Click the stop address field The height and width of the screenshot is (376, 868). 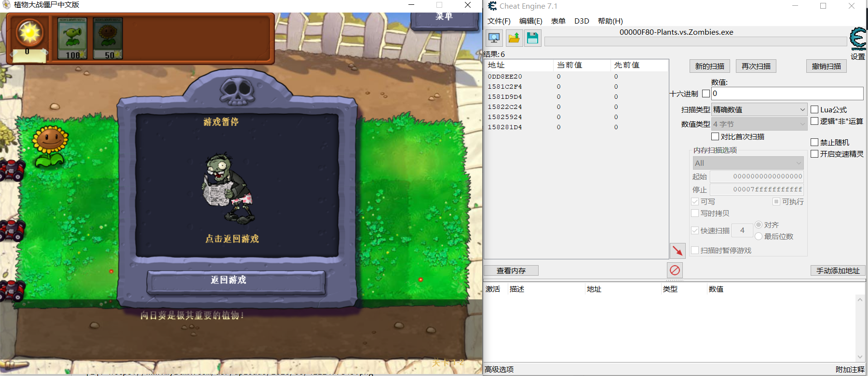click(757, 189)
